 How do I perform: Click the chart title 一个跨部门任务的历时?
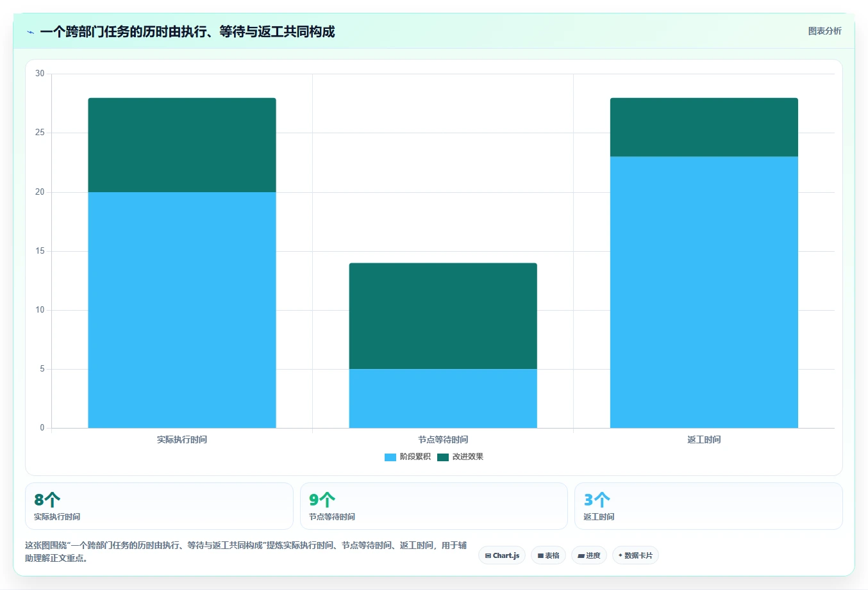coord(187,31)
